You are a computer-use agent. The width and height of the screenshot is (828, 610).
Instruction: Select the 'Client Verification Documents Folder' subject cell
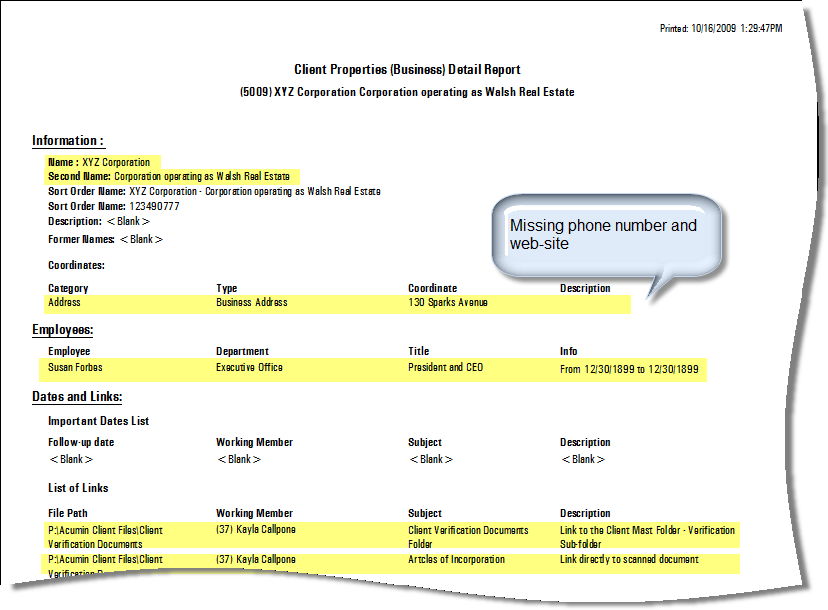[x=468, y=537]
